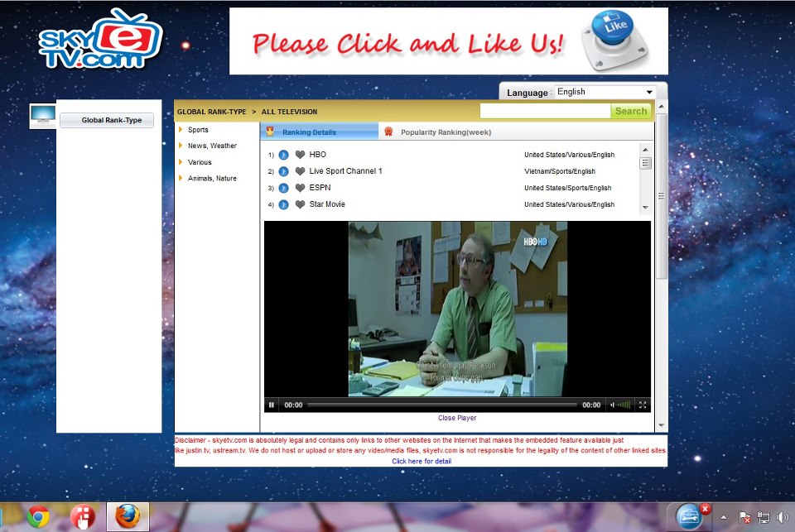Click GLOBAL RANK-TYPE in the breadcrumb
This screenshot has width=795, height=532.
pos(211,112)
